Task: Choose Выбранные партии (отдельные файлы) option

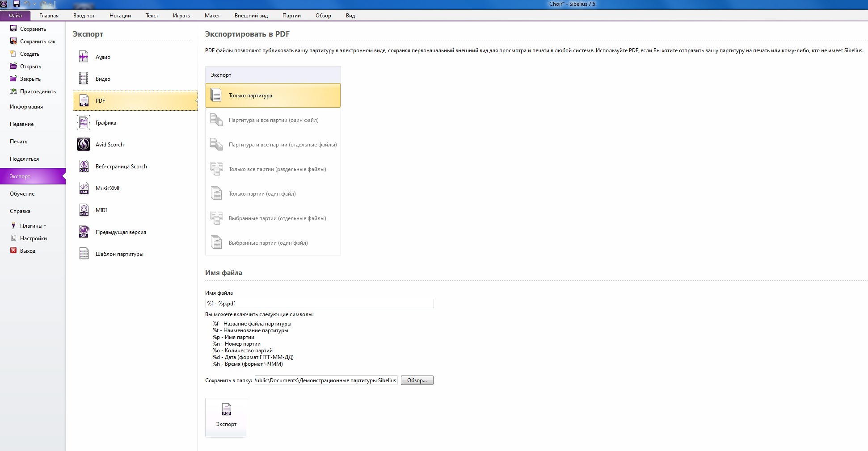Action: click(x=273, y=218)
